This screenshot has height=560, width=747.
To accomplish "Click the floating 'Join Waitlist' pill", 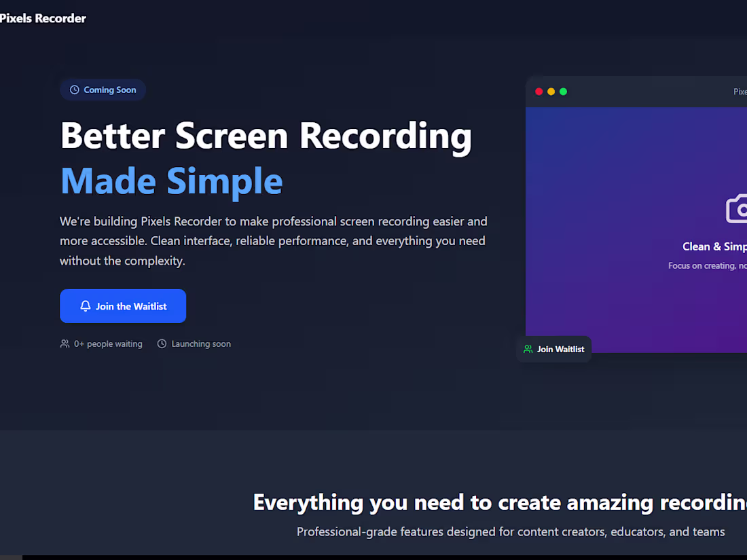I will (x=553, y=349).
